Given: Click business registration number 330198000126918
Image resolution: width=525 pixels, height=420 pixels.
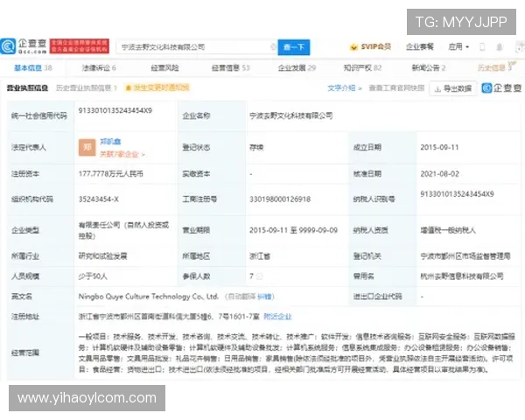Looking at the screenshot, I should click(280, 199).
